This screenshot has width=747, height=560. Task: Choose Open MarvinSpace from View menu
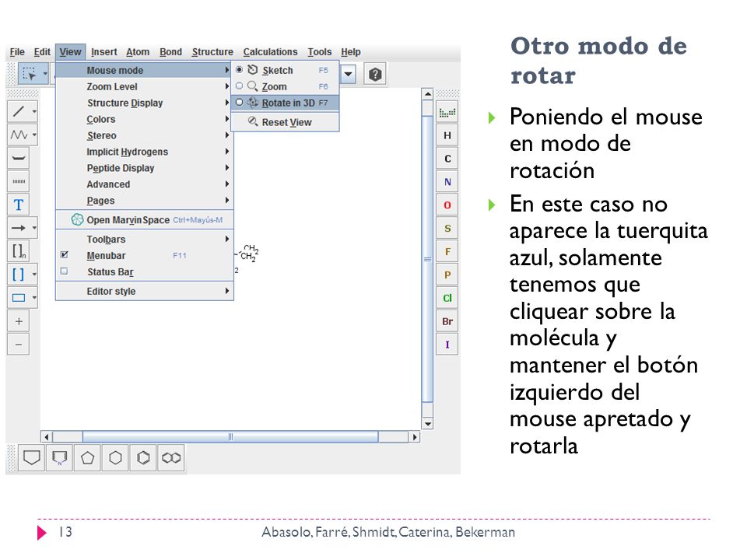click(x=145, y=220)
